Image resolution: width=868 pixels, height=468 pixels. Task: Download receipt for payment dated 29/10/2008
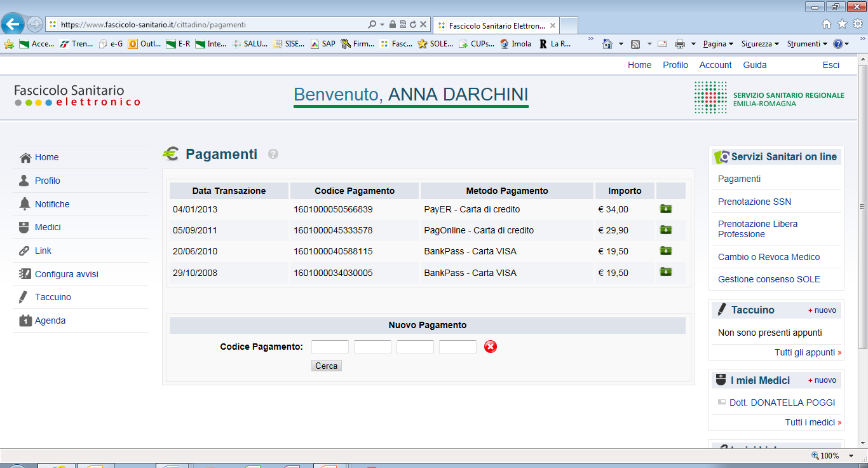(666, 272)
